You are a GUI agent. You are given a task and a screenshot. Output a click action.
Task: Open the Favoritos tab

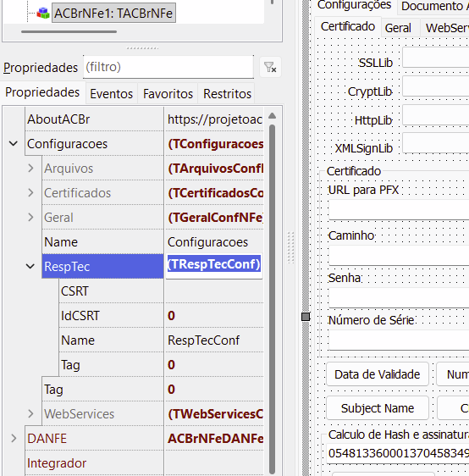(168, 94)
